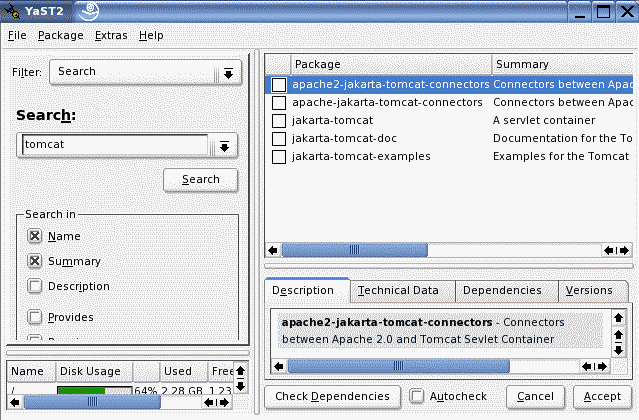Minimize the YaST2 window
The height and width of the screenshot is (420, 639).
[580, 11]
